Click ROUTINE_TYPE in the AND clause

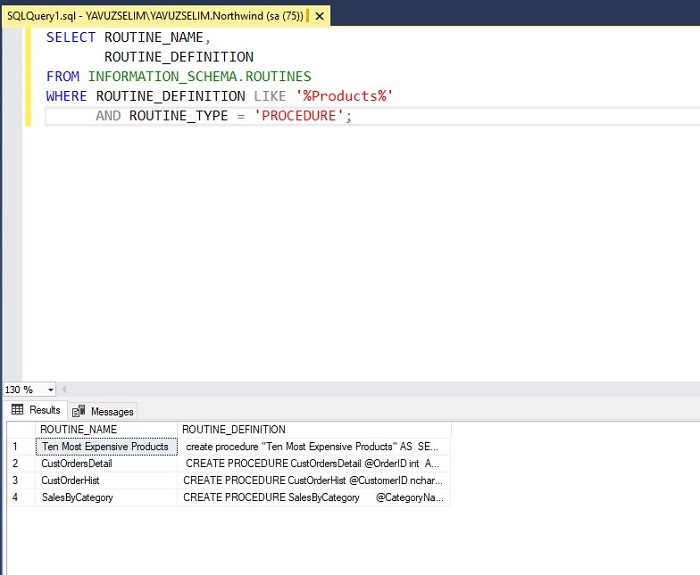[x=179, y=116]
